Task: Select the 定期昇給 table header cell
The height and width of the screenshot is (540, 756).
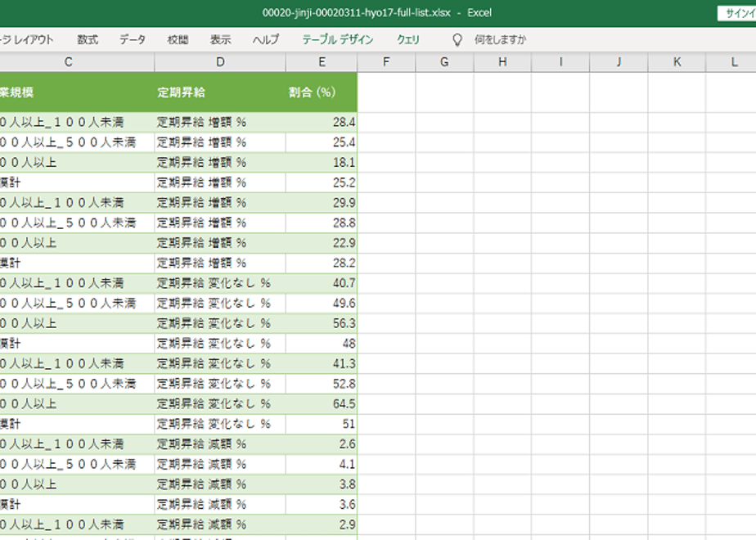Action: [220, 92]
